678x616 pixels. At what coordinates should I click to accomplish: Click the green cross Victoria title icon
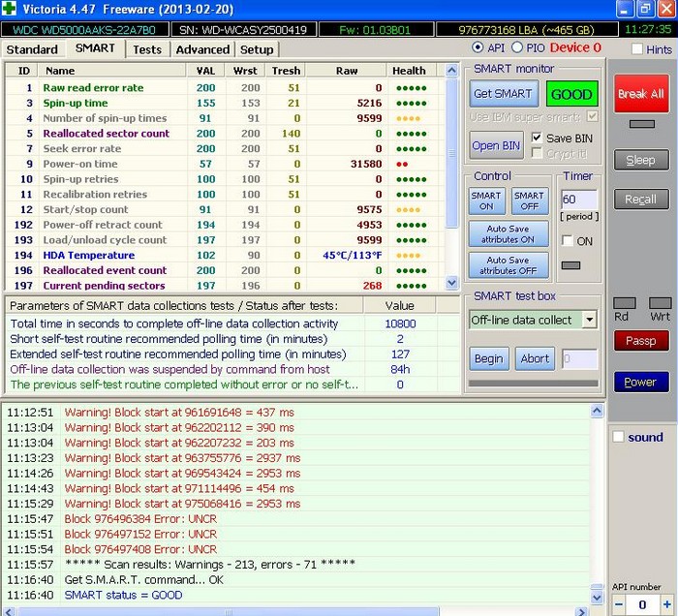pos(11,9)
